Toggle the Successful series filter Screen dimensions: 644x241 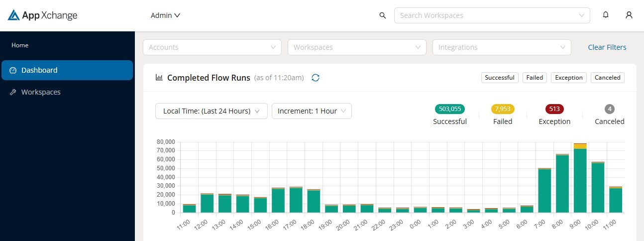tap(500, 78)
